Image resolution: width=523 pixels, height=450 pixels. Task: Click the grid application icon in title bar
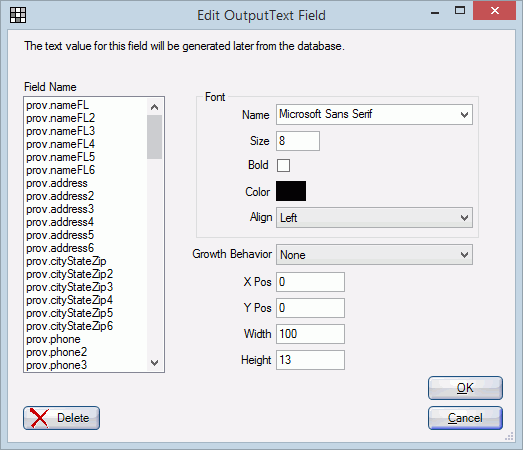[18, 15]
